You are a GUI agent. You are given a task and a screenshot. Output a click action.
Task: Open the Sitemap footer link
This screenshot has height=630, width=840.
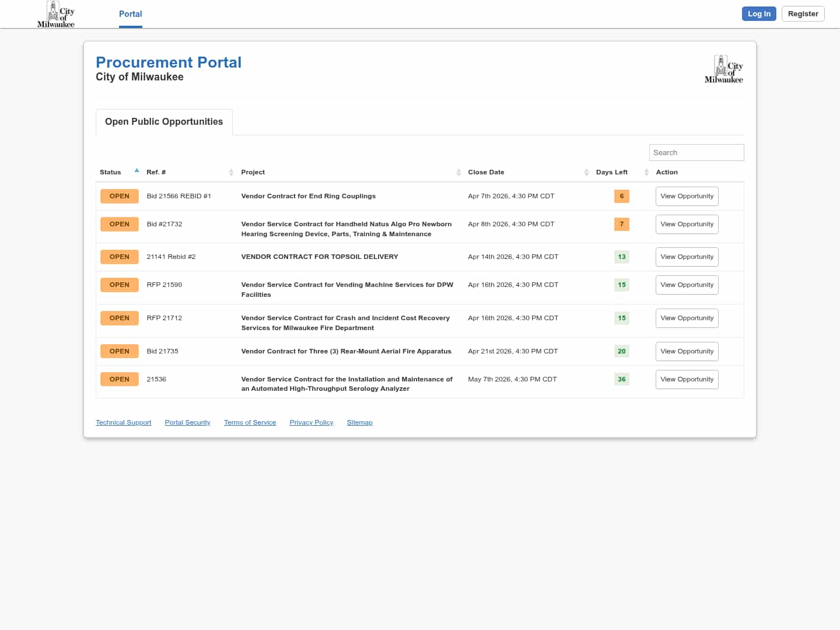[359, 422]
